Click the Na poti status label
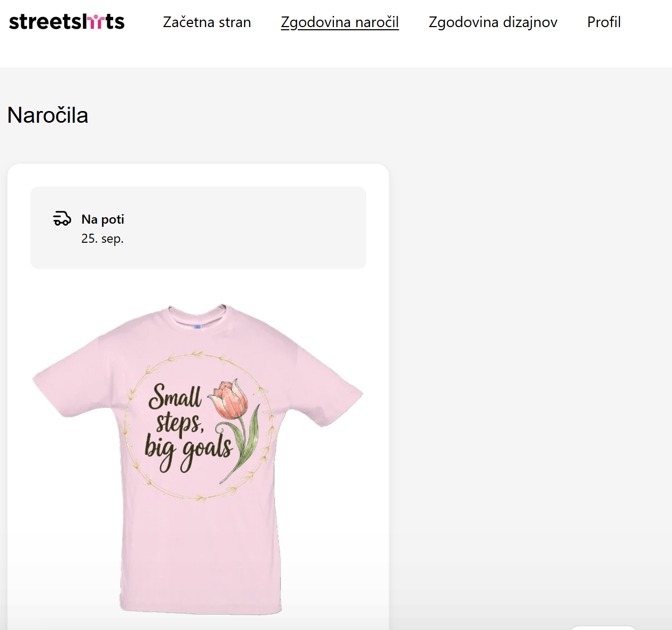This screenshot has height=630, width=672. point(102,219)
